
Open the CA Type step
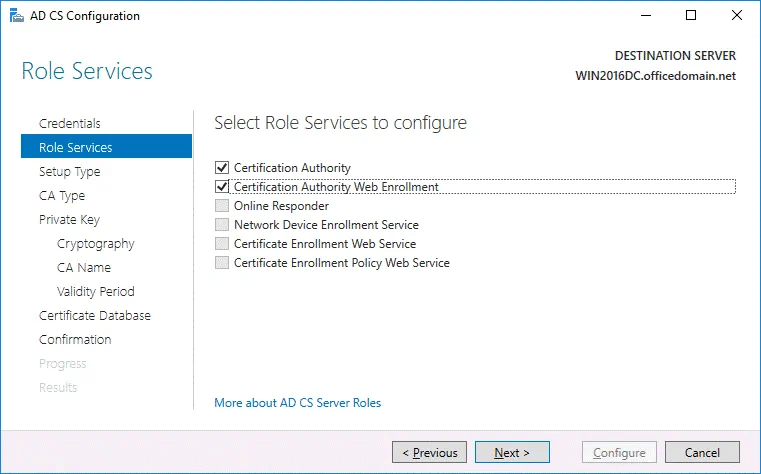pyautogui.click(x=62, y=195)
